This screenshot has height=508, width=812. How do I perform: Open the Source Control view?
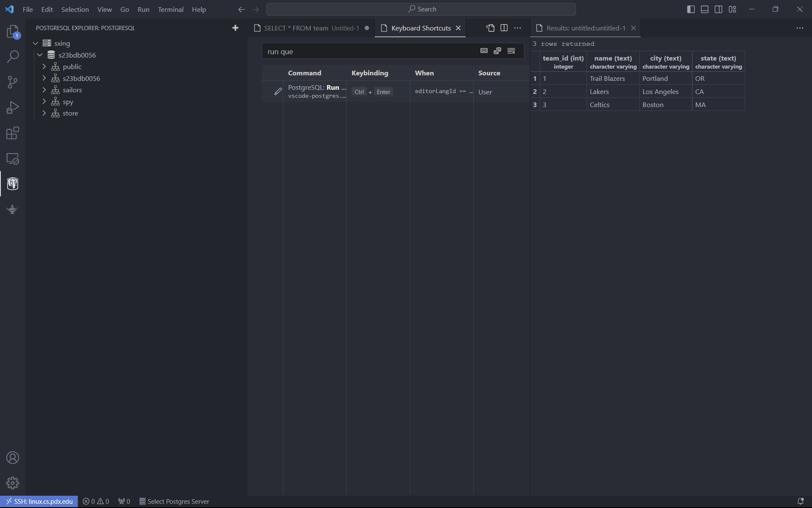(13, 82)
